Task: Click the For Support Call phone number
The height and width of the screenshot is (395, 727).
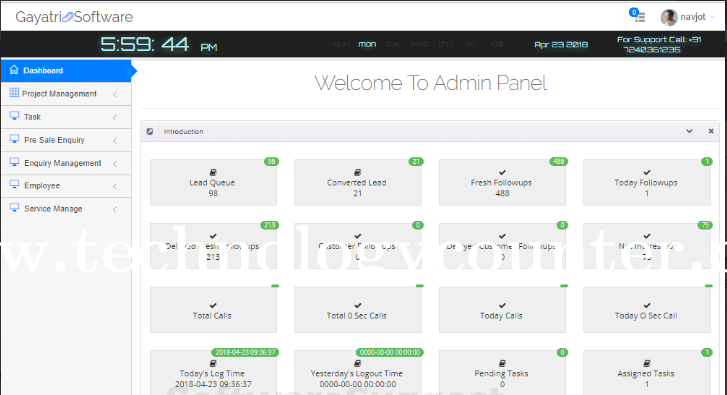Action: coord(659,45)
